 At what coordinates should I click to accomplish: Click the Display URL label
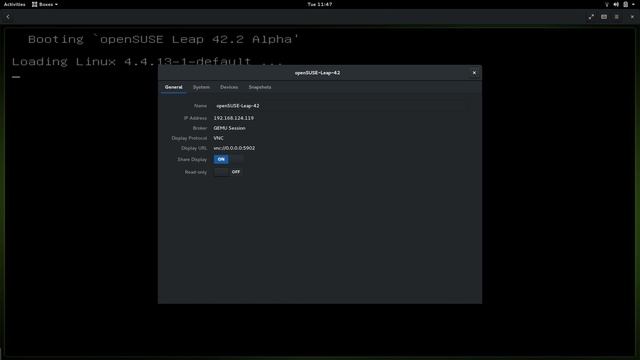(x=194, y=148)
